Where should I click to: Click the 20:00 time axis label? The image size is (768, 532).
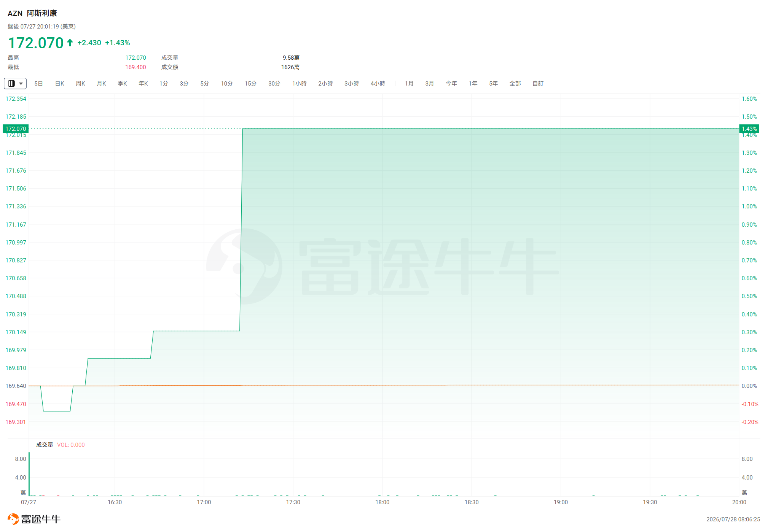point(739,502)
